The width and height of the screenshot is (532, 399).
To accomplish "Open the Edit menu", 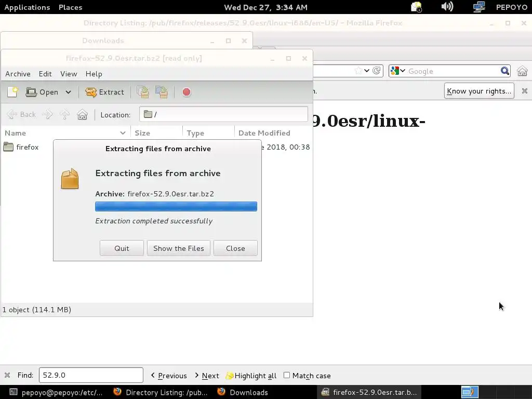I will [45, 74].
